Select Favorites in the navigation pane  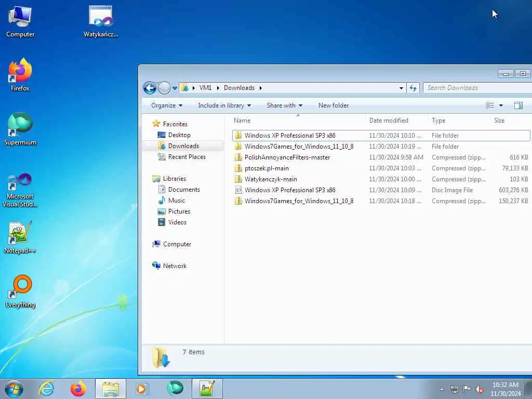pyautogui.click(x=175, y=124)
